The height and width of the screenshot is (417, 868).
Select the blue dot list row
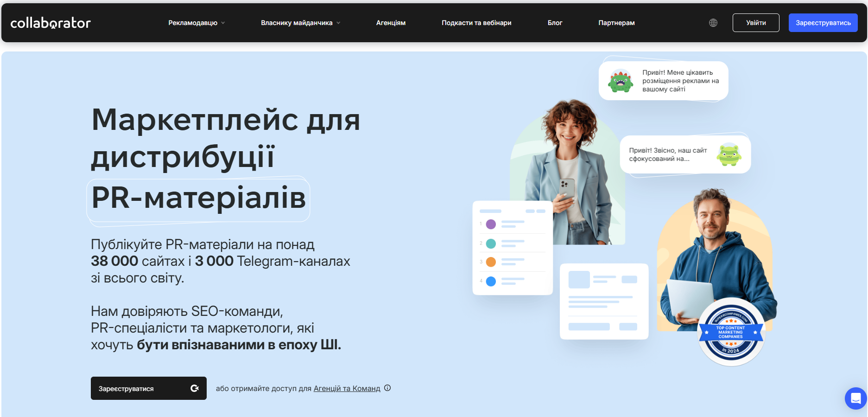click(512, 281)
